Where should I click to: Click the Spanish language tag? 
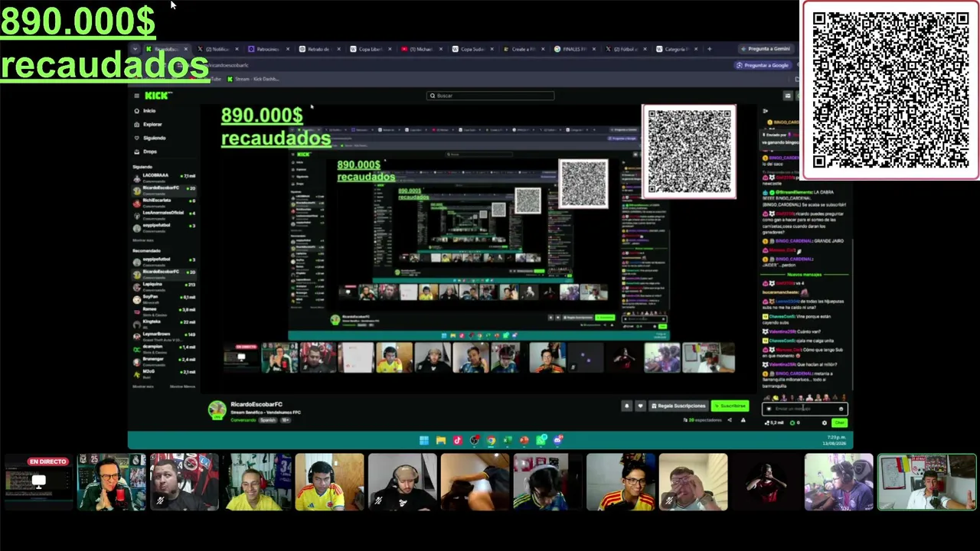(267, 420)
